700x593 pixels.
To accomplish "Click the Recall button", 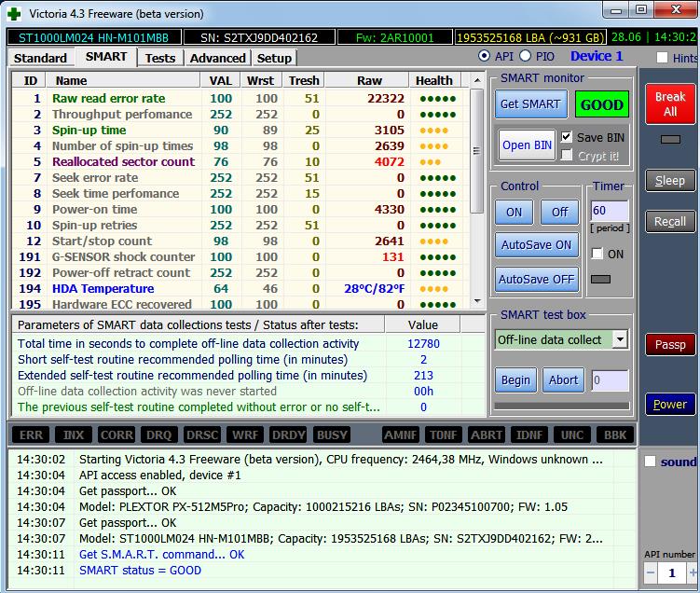I will [670, 222].
